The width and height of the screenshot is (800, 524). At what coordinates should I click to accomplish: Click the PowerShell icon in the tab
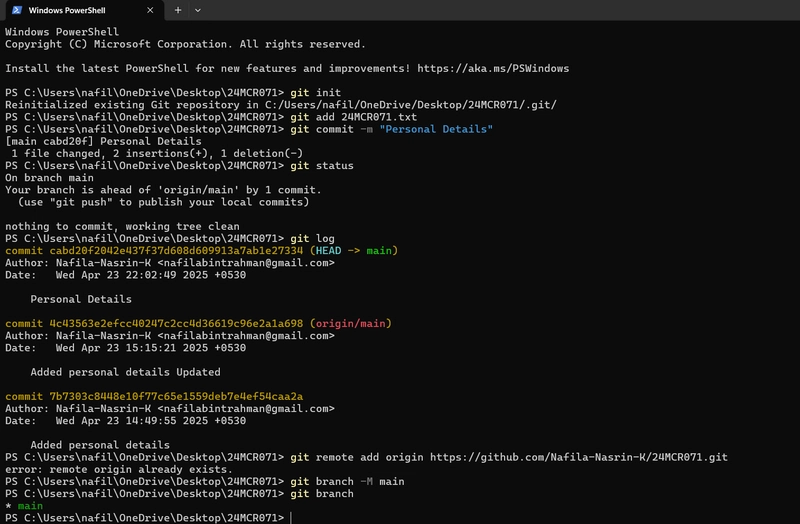click(x=17, y=10)
